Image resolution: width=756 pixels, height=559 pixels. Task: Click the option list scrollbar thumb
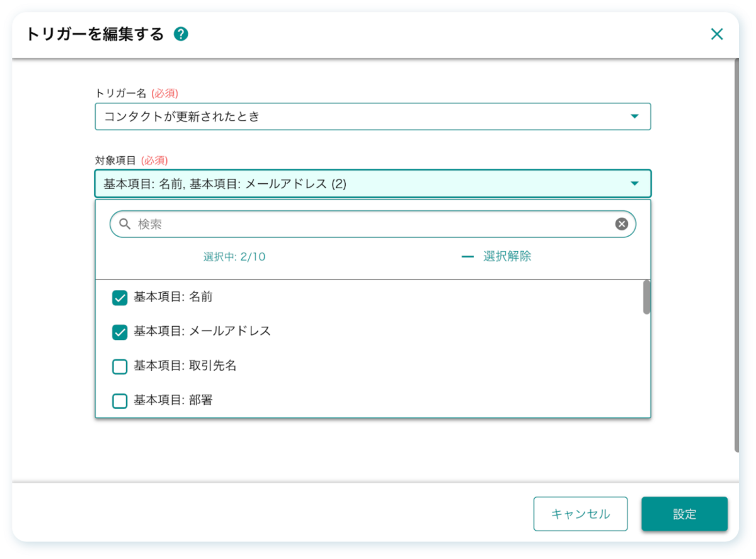pos(646,297)
